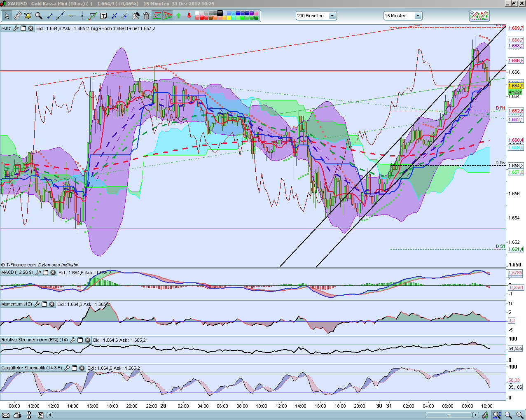Screen dimensions: 526x420
Task: Toggle the automatic trendline triangle button
Action: coord(167,16)
